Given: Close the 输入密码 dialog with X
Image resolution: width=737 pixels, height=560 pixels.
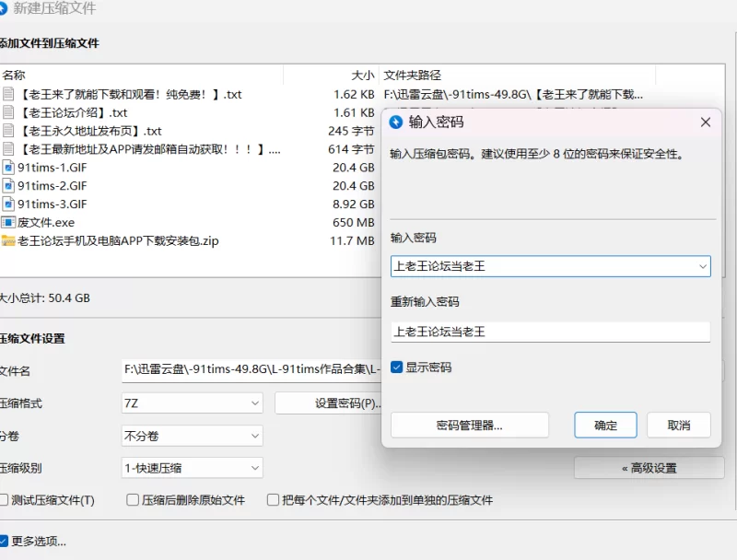Looking at the screenshot, I should point(706,122).
